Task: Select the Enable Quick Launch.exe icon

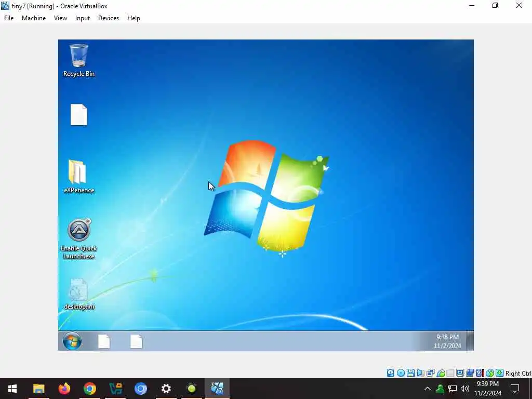Action: coord(79,239)
